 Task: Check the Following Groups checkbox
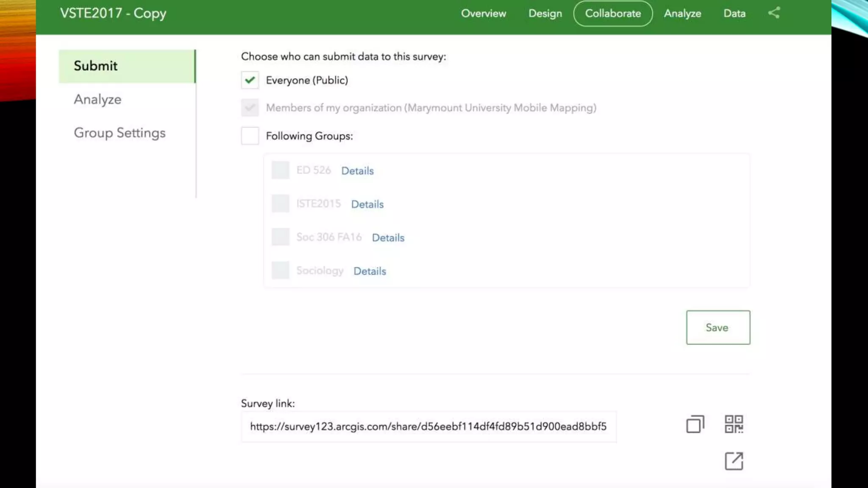pyautogui.click(x=250, y=136)
